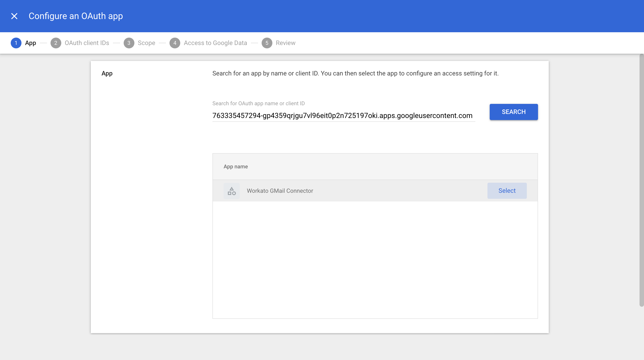This screenshot has width=644, height=360.
Task: Click the Review tab in step navigation
Action: pos(285,43)
